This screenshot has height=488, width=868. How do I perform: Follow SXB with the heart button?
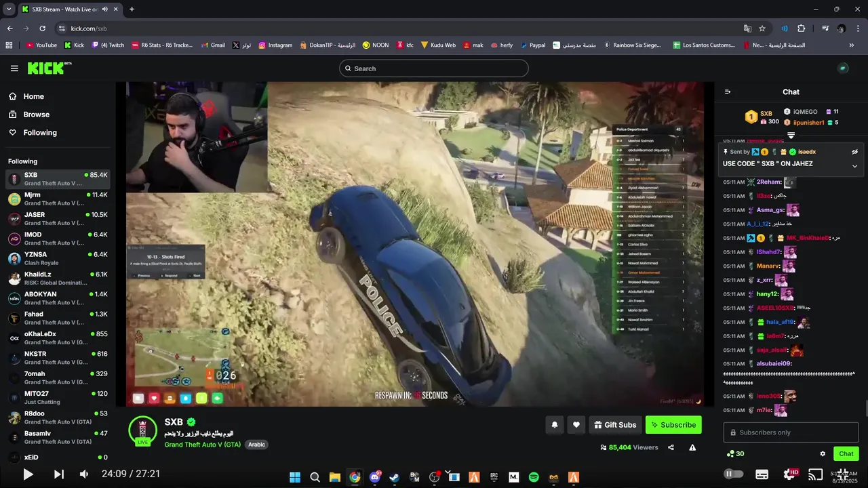pyautogui.click(x=576, y=425)
